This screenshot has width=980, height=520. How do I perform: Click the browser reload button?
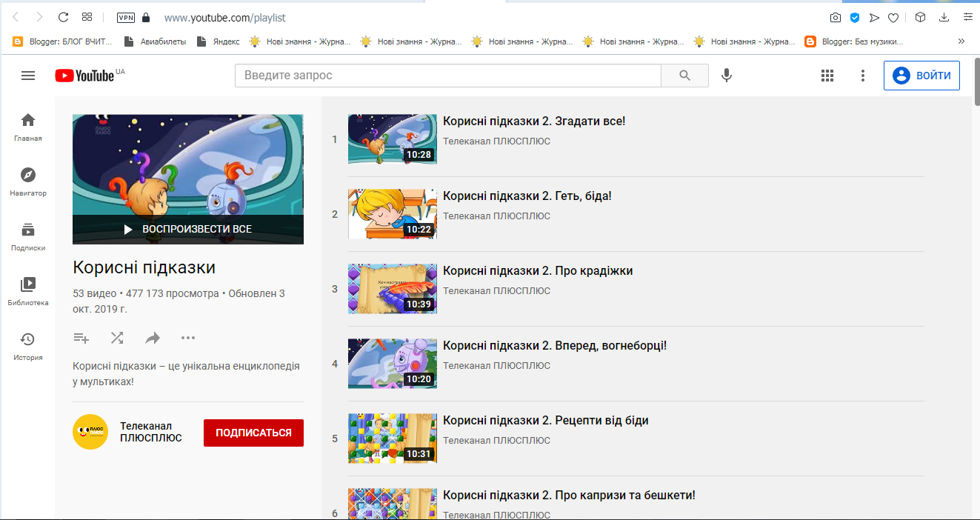[x=63, y=17]
